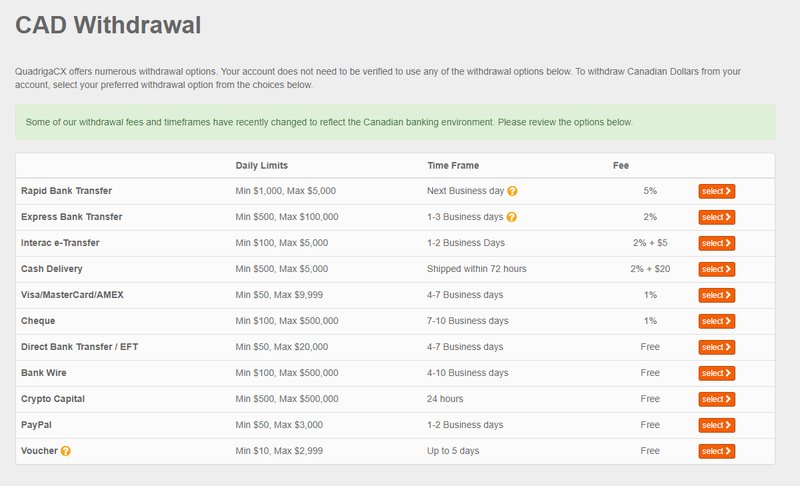Viewport: 800px width, 486px height.
Task: Click the CAD Withdrawal page heading
Action: point(108,26)
